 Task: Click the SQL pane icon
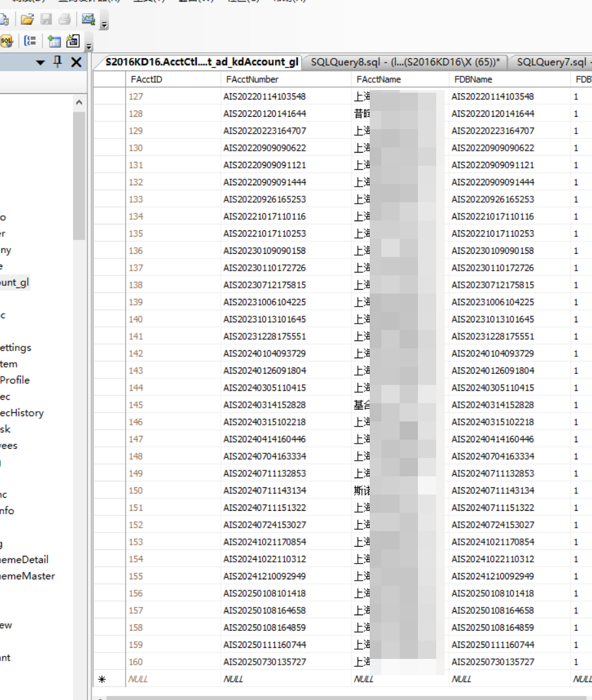tap(7, 41)
